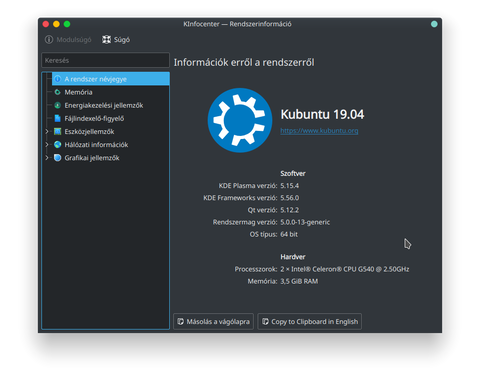Click the red close window button
This screenshot has height=376, width=480.
click(x=46, y=24)
